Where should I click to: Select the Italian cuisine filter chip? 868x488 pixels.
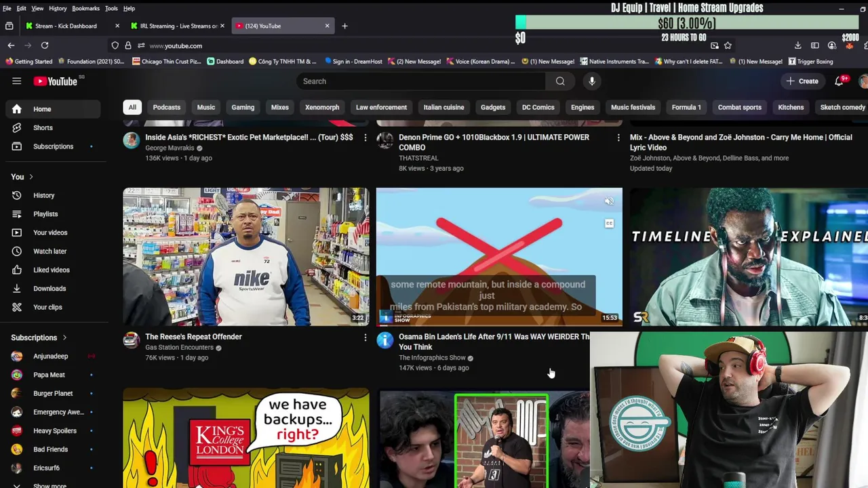(x=444, y=107)
